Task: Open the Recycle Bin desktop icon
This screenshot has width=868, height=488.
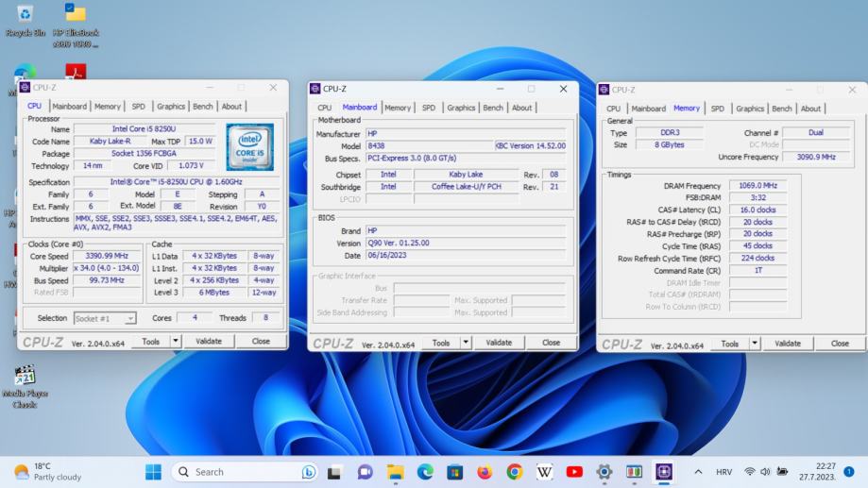Action: coord(25,14)
